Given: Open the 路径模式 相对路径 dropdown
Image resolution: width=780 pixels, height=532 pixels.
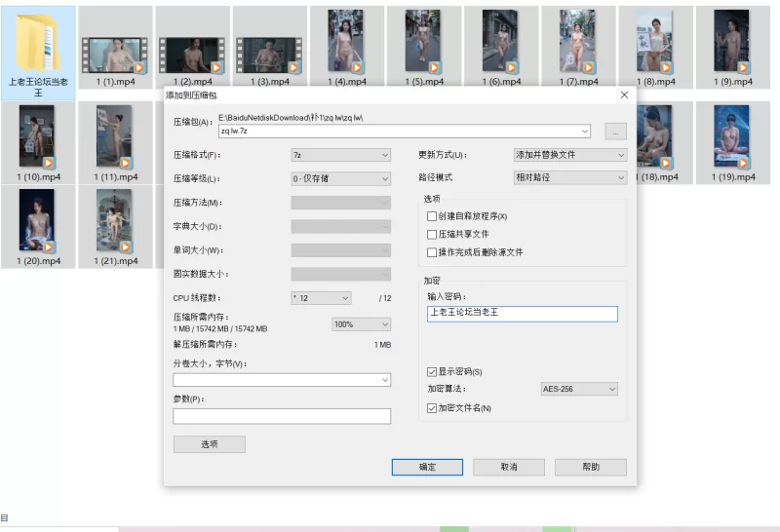Looking at the screenshot, I should coord(570,178).
